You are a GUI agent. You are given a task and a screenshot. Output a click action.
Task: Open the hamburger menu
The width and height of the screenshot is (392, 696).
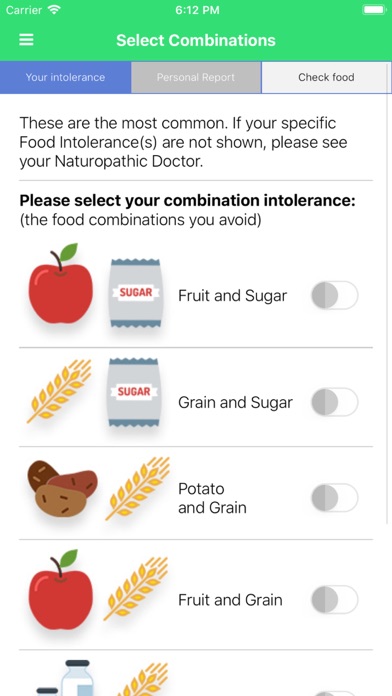(x=26, y=40)
